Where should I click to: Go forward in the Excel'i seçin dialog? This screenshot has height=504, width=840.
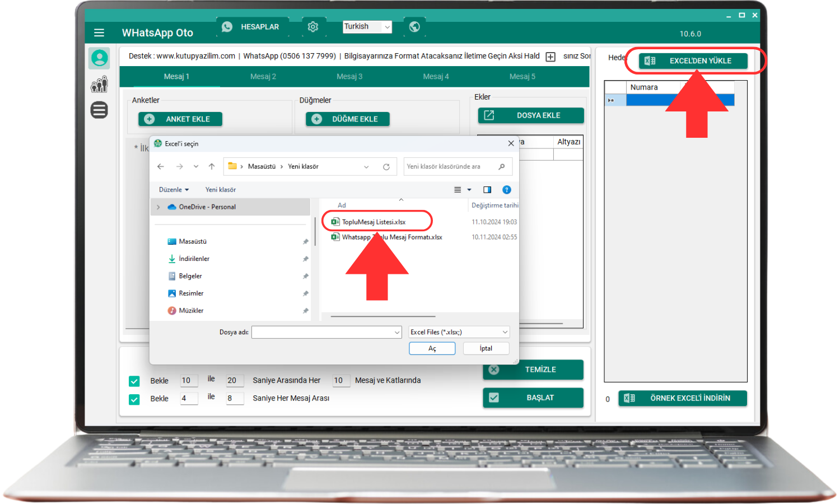[179, 166]
